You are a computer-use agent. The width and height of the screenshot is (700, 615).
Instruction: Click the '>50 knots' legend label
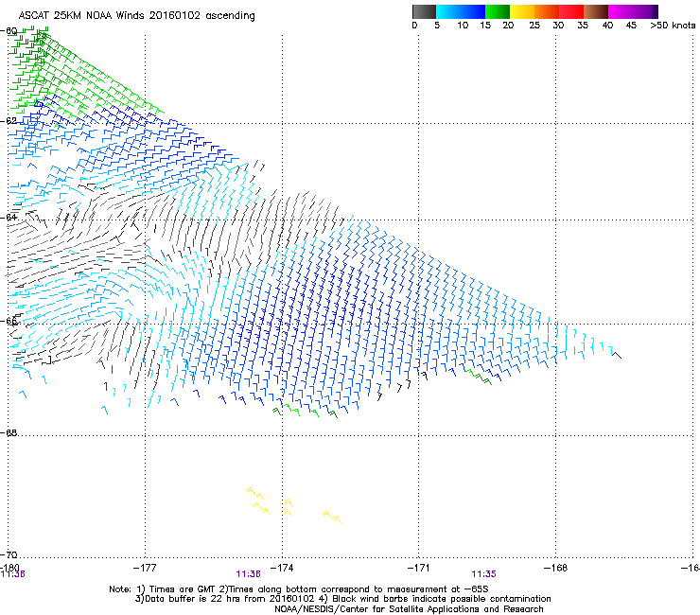click(673, 26)
